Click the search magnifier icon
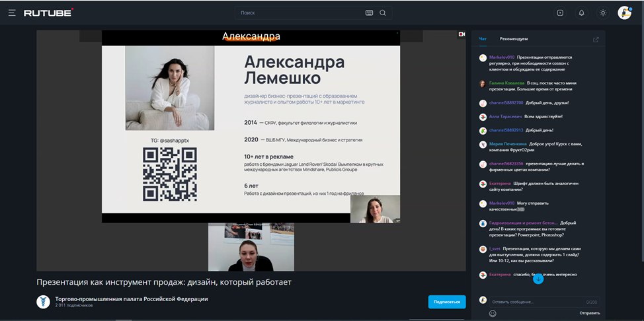This screenshot has width=644, height=321. pos(383,13)
